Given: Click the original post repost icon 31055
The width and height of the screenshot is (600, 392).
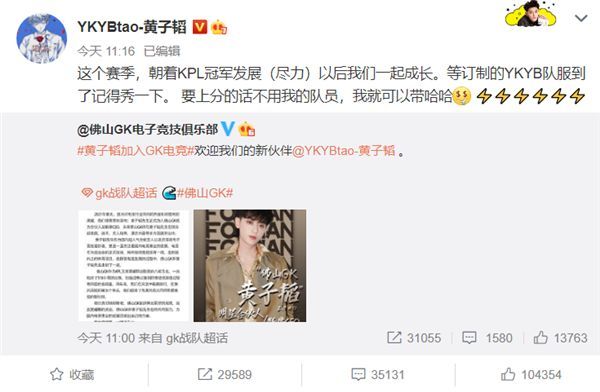Looking at the screenshot, I should point(414,338).
